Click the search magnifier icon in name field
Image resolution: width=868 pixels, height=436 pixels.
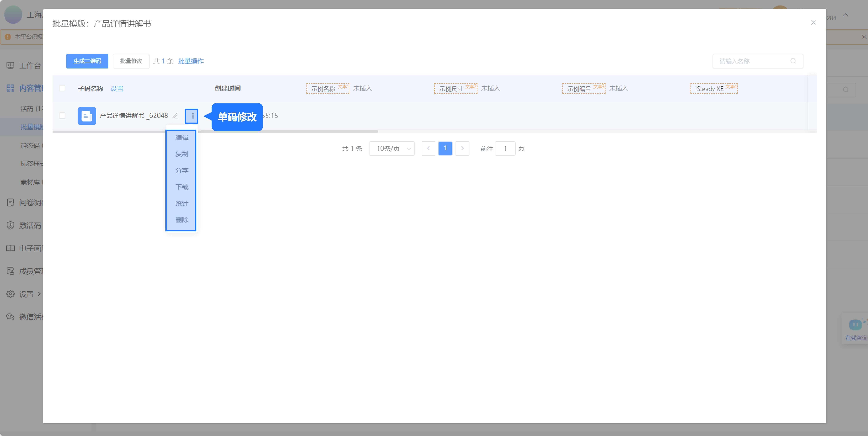pyautogui.click(x=793, y=61)
